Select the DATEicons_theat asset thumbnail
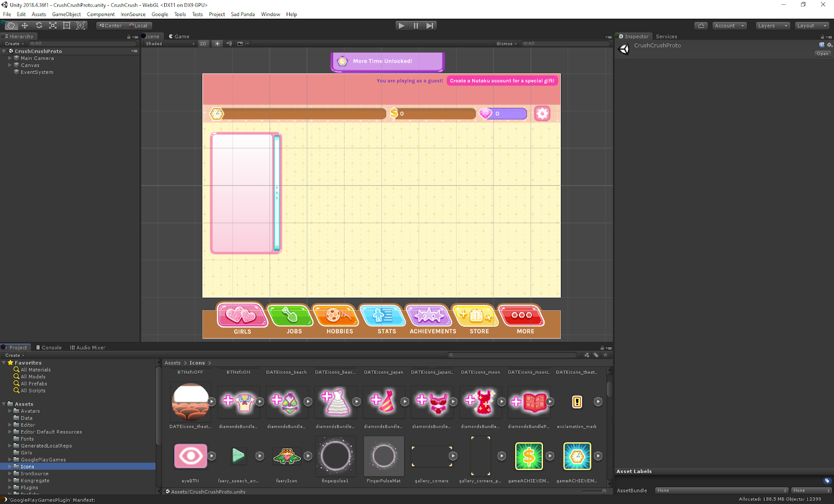The height and width of the screenshot is (504, 834). (190, 402)
